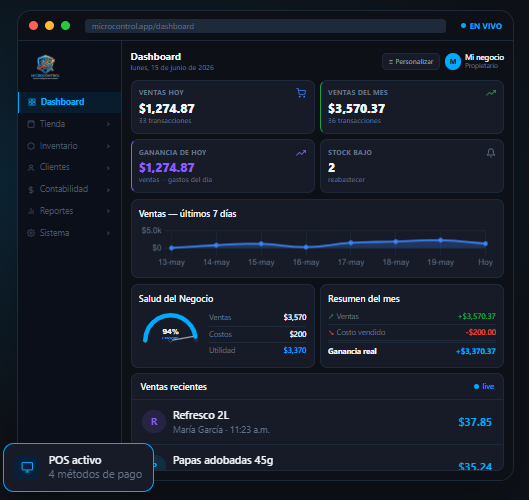Open the Dashboard grid icon

tap(32, 102)
